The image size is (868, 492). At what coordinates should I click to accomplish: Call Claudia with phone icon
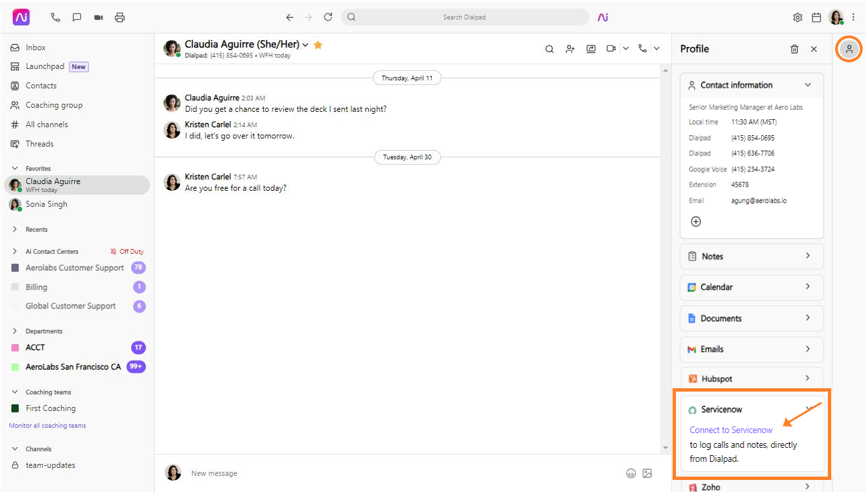coord(642,49)
